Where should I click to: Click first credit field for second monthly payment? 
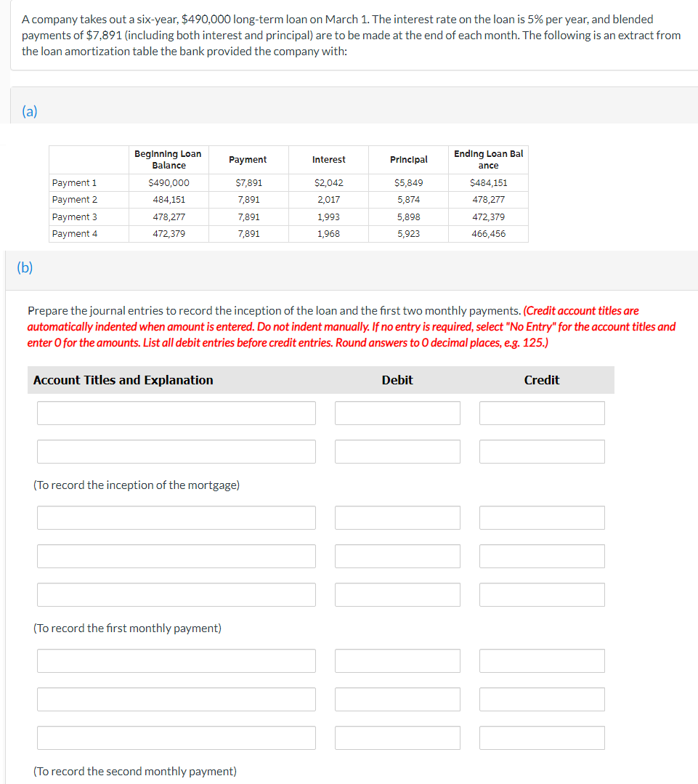tap(542, 660)
